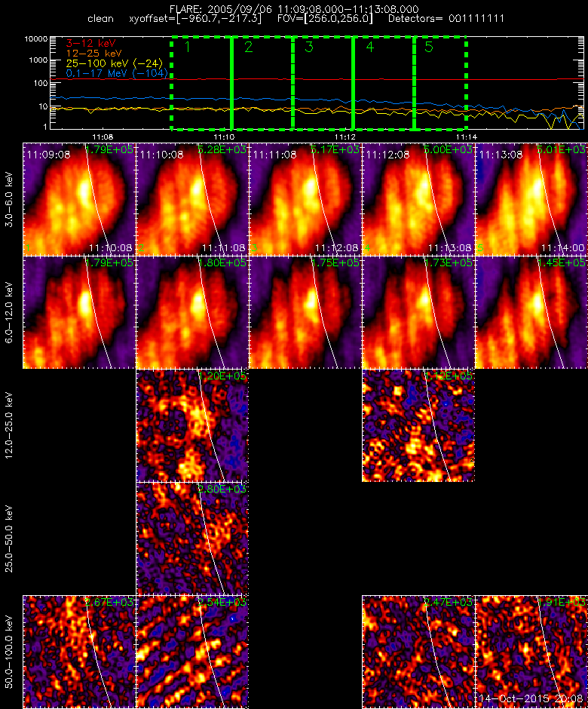Click the '50.0-100.0 keV' row label

coord(9,652)
